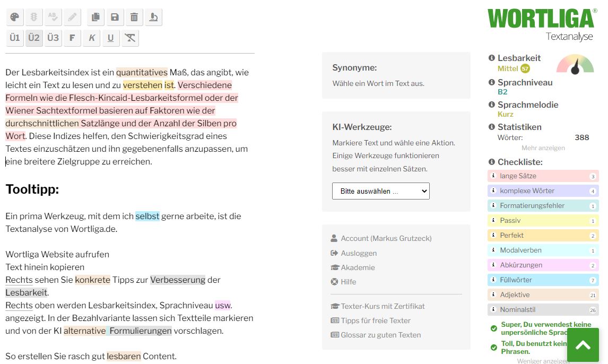
Task: Apply heading level Ü3
Action: coord(53,38)
